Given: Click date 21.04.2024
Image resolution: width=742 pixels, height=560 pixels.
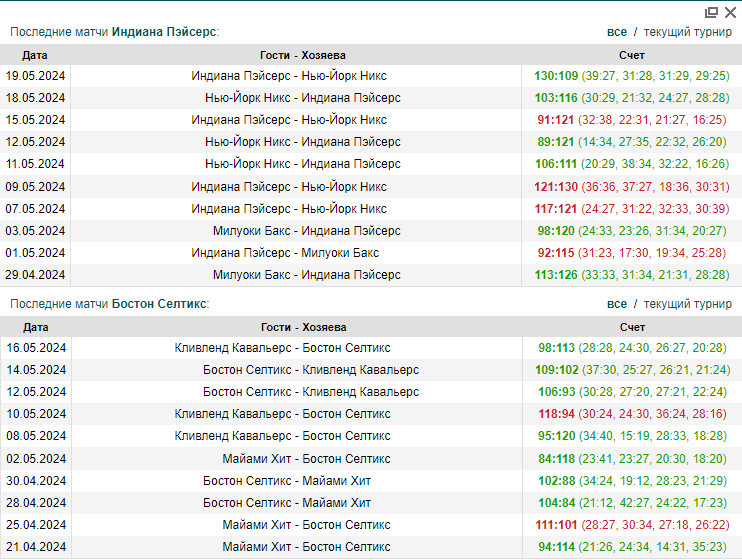Looking at the screenshot, I should [36, 547].
